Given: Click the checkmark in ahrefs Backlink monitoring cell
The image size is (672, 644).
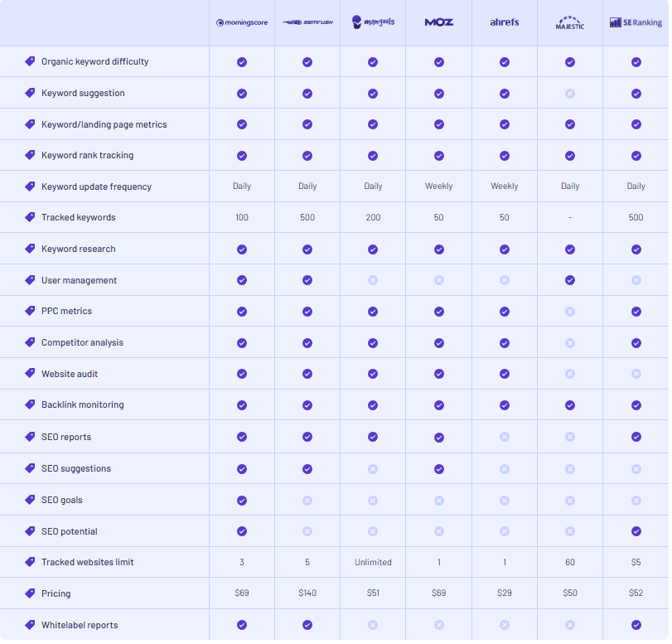Looking at the screenshot, I should pyautogui.click(x=504, y=405).
